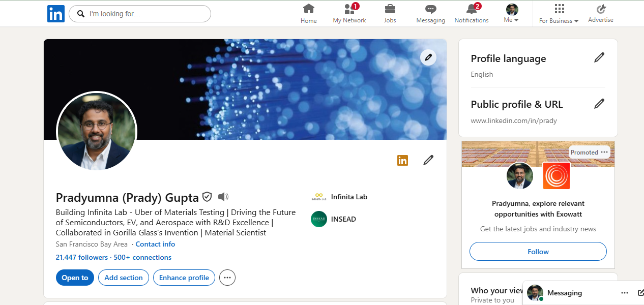Click the Open to button
The height and width of the screenshot is (305, 644).
[75, 278]
